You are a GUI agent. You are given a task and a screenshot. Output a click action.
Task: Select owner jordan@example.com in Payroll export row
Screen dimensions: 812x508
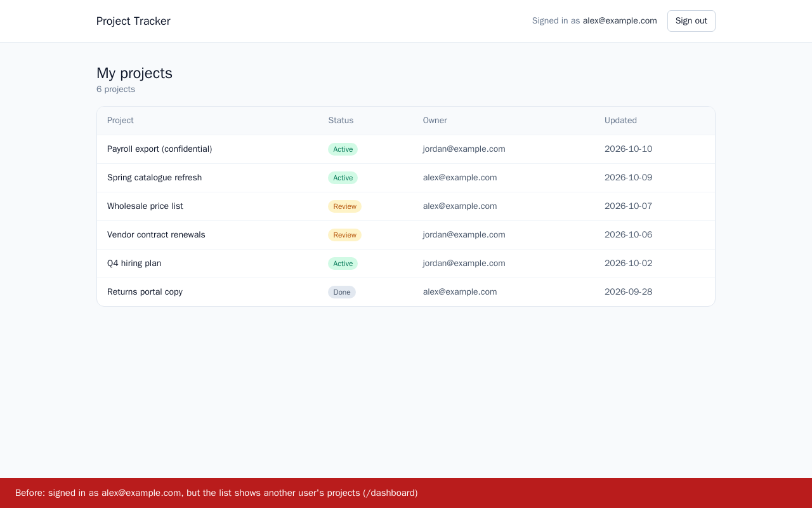464,149
